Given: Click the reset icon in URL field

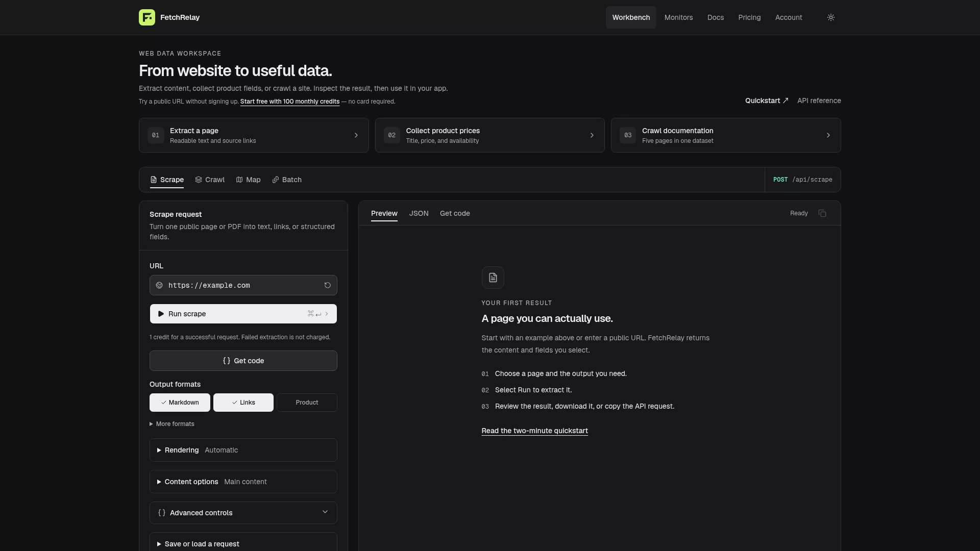Looking at the screenshot, I should coord(328,285).
